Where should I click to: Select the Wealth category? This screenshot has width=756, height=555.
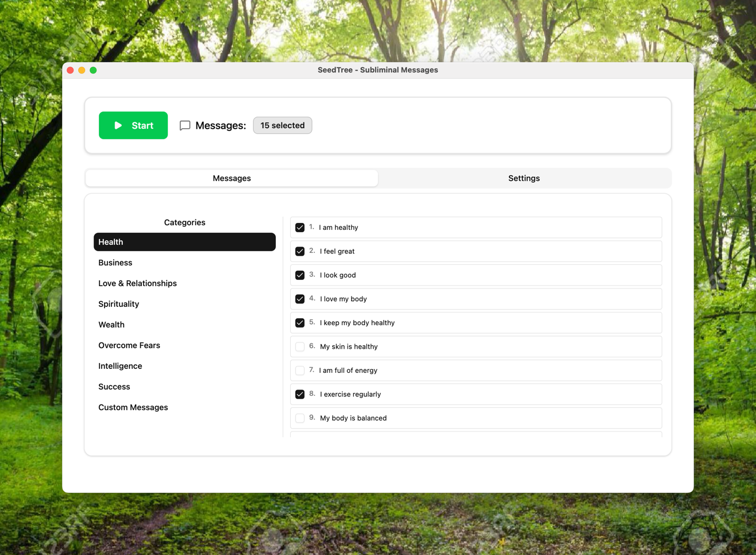111,325
